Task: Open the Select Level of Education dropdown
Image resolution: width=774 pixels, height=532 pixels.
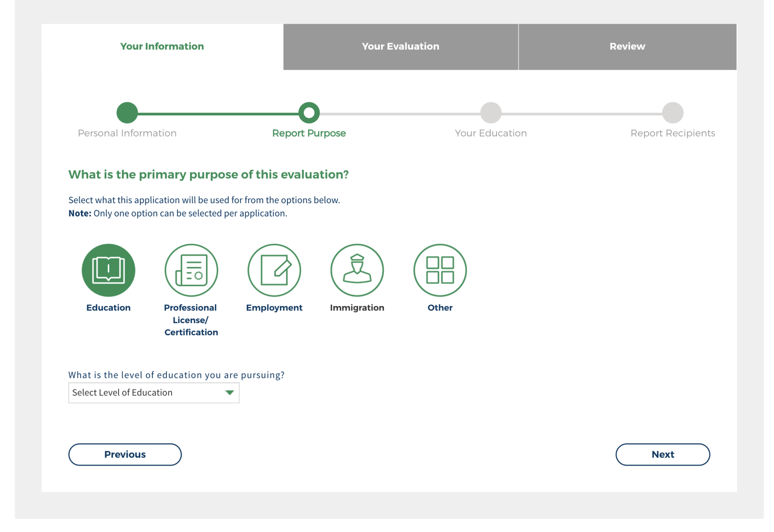Action: (x=153, y=393)
